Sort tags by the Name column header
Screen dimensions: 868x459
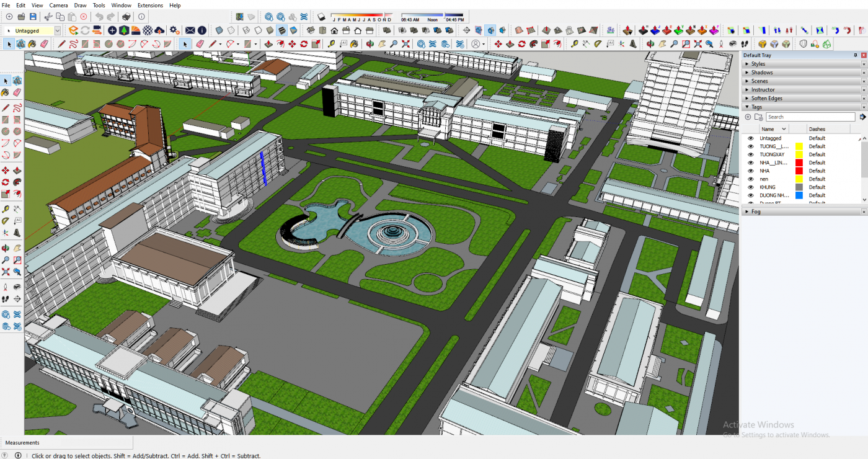coord(768,129)
